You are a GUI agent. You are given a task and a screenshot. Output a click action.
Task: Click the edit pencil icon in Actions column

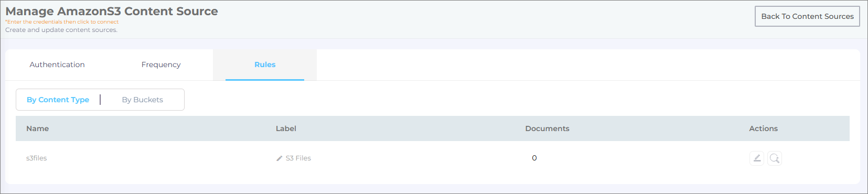pos(757,158)
